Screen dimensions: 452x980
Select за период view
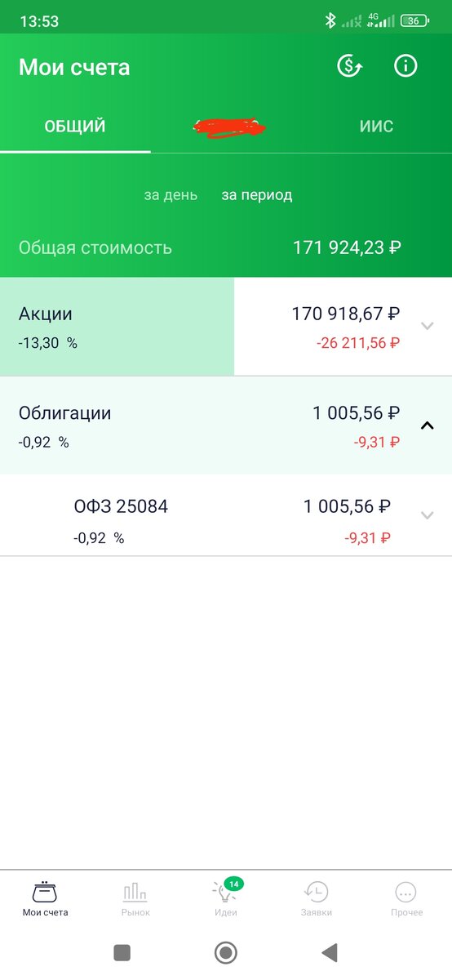(257, 195)
